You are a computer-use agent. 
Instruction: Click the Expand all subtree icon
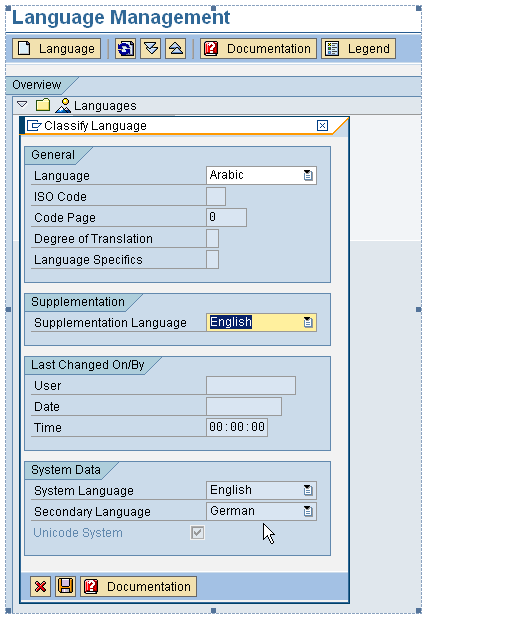coord(150,49)
